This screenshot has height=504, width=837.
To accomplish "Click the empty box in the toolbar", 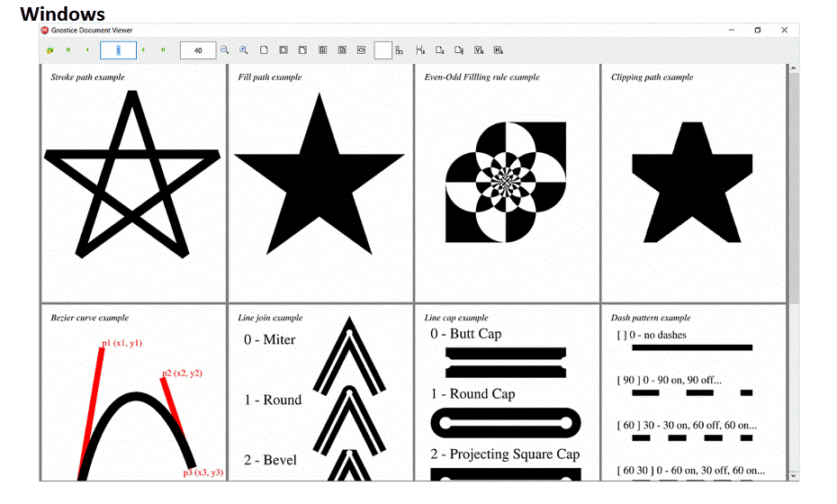I will [382, 50].
